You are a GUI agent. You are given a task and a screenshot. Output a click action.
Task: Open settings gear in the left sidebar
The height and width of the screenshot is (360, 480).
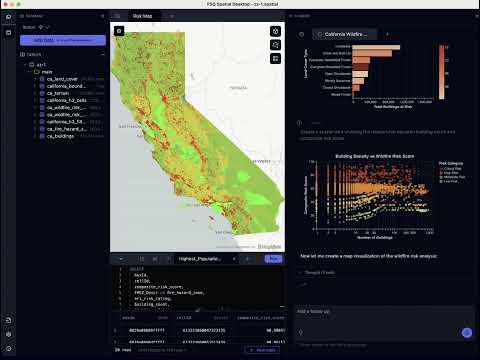tap(9, 334)
